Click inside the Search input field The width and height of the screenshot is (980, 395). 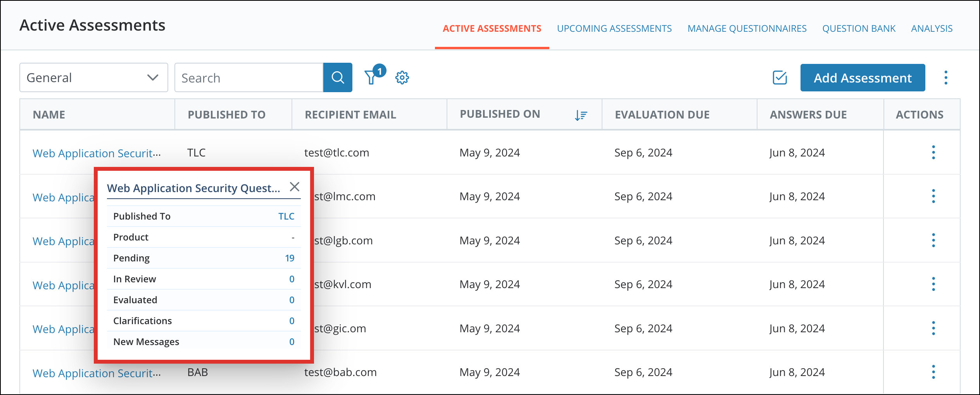point(248,77)
